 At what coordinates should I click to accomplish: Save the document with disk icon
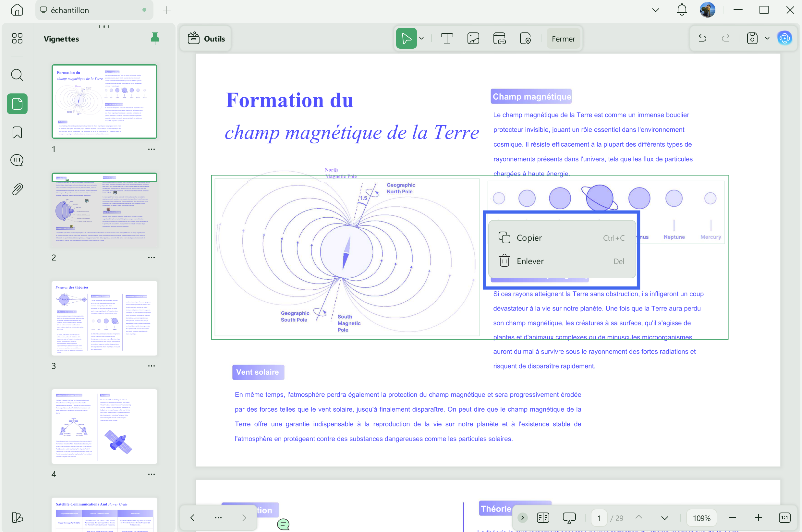(752, 38)
